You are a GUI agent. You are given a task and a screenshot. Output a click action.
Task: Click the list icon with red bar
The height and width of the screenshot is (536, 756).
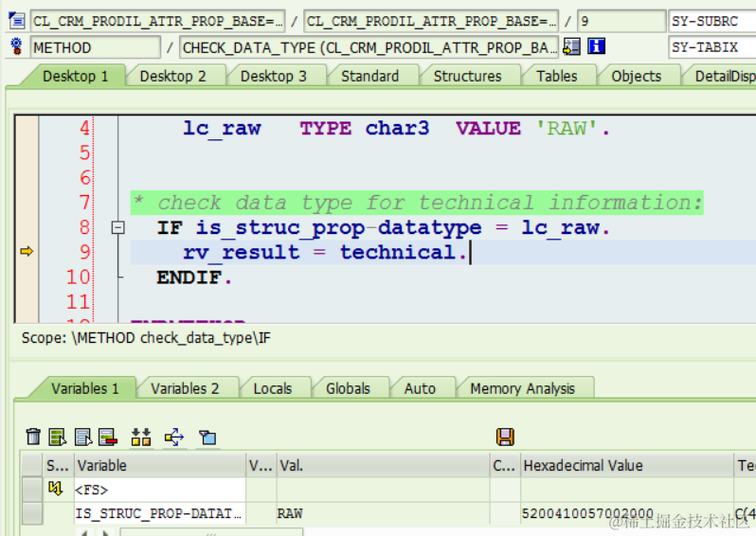click(x=107, y=437)
